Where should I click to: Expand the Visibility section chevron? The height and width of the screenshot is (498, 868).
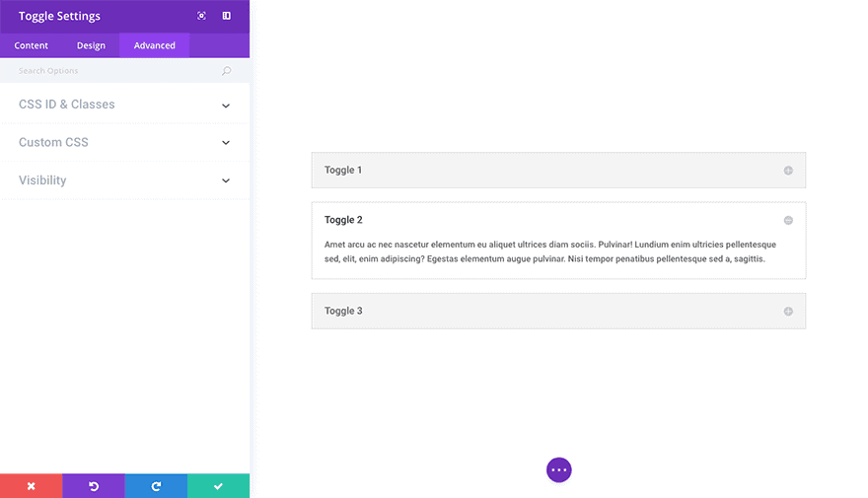coord(226,181)
